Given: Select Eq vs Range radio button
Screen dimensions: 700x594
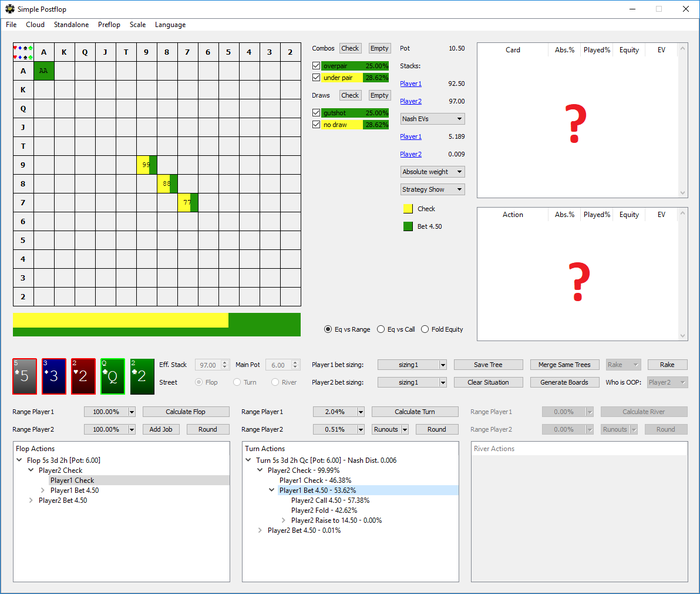Looking at the screenshot, I should tap(328, 329).
